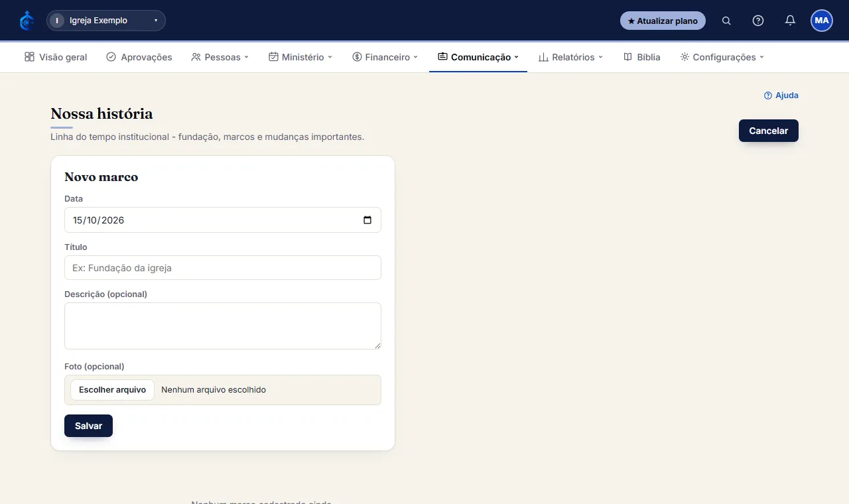Click the Data field showing 15/10/2026
849x504 pixels.
tap(223, 220)
